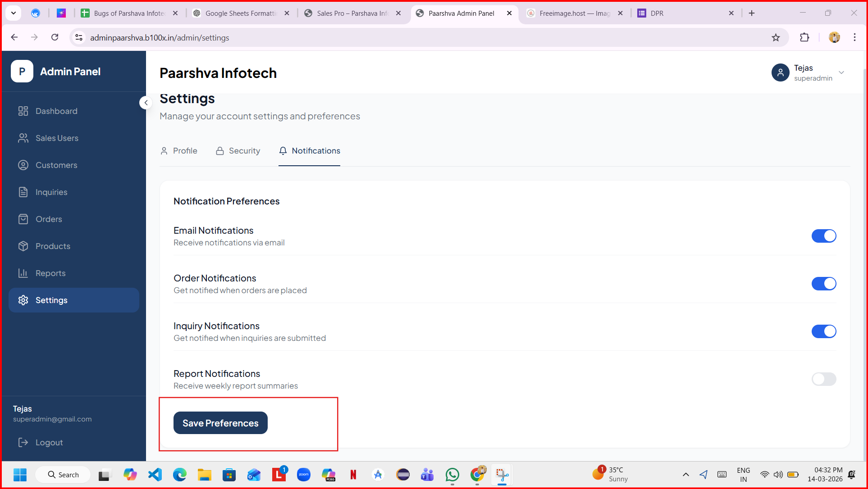Open File Explorer from taskbar

coord(205,475)
